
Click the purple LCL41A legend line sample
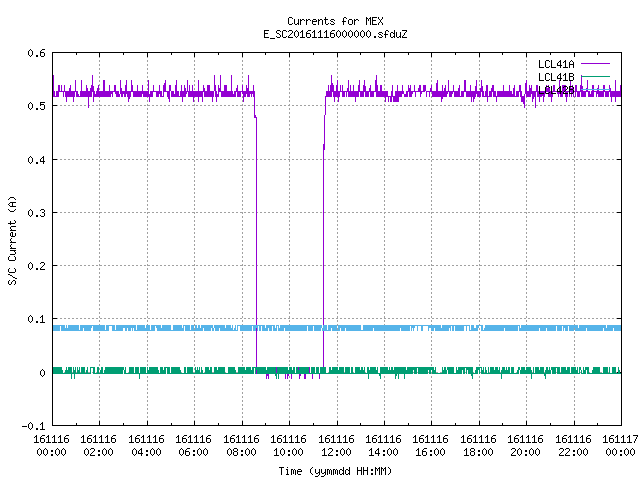point(596,64)
